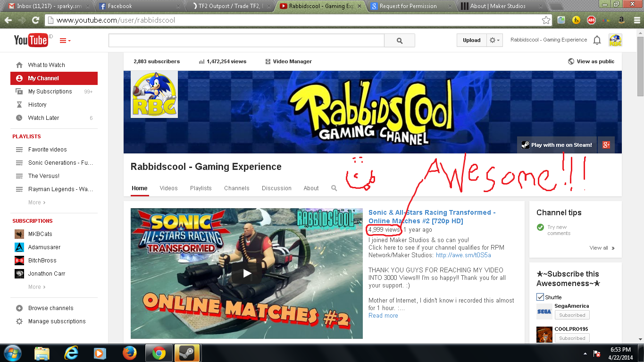The height and width of the screenshot is (362, 644).
Task: Switch to the Playlists channel tab
Action: pyautogui.click(x=201, y=188)
